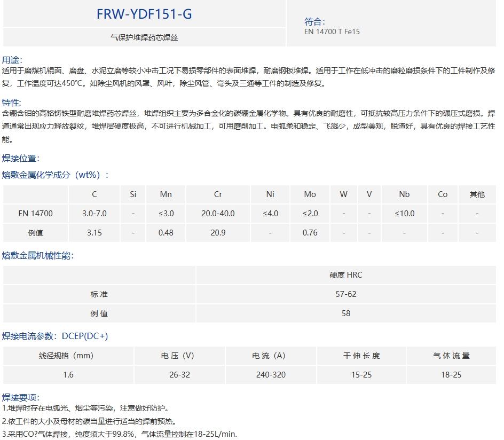Click the 焊接电流参数 DCEP(DC+) heading
The height and width of the screenshot is (440, 504).
[x=55, y=336]
